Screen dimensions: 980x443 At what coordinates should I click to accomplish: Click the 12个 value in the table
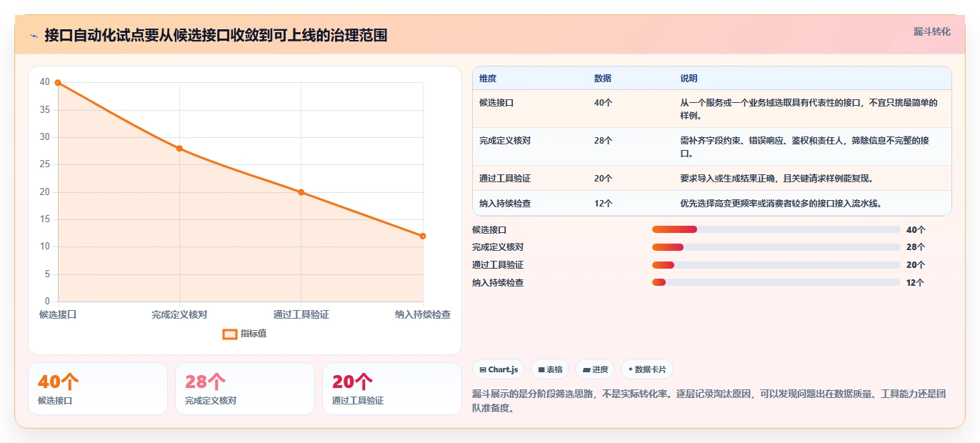point(603,204)
